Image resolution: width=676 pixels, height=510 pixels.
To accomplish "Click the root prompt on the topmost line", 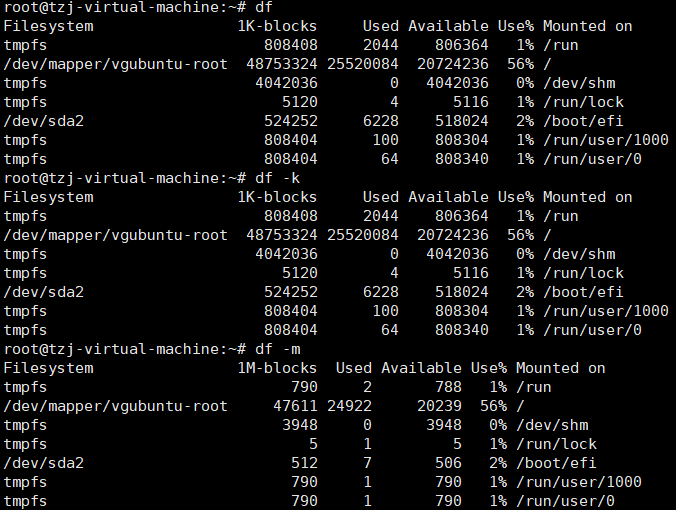I will point(120,7).
